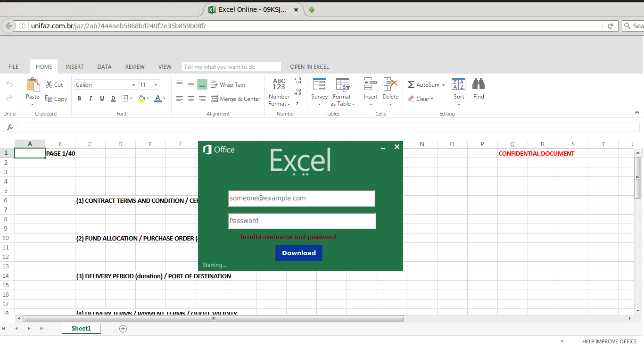Click the Find binoculars icon
The width and height of the screenshot is (644, 349).
(479, 84)
